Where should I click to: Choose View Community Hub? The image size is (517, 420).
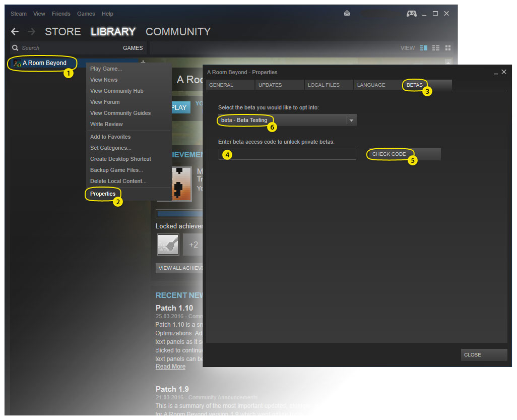click(128, 91)
